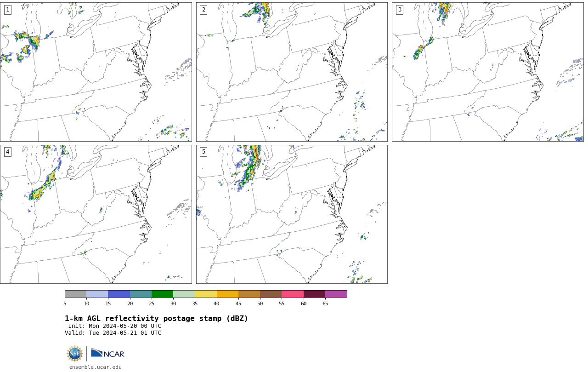Image resolution: width=588 pixels, height=372 pixels.
Task: Click the colorbar tick label 35
Action: (195, 303)
